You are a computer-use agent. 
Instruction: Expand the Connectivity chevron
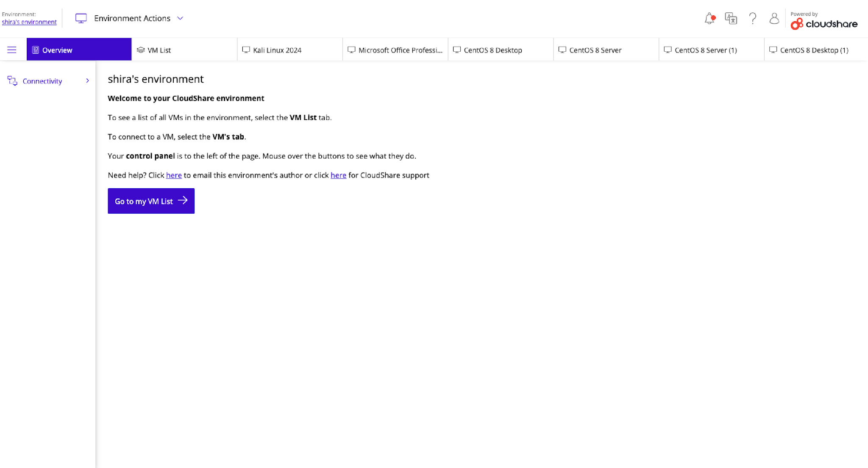point(87,81)
